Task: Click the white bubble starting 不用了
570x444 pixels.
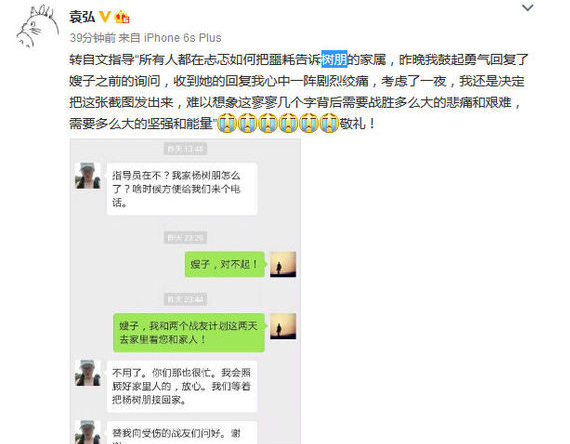Action: click(x=182, y=387)
